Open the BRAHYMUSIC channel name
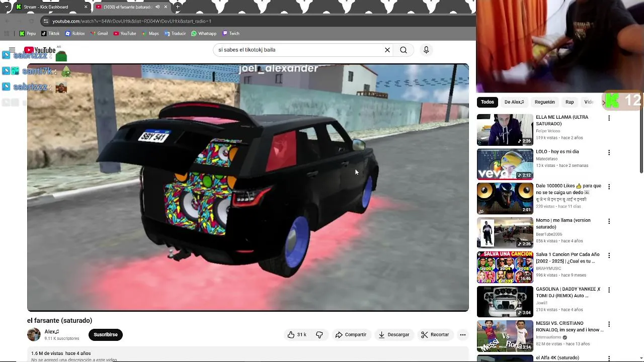The image size is (644, 362). (x=548, y=268)
